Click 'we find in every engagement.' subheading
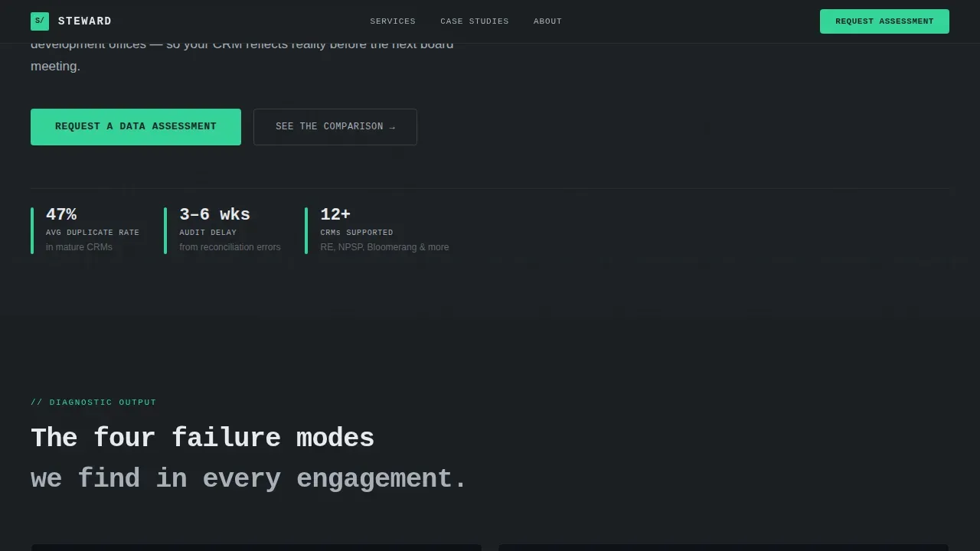The image size is (980, 551). [249, 478]
